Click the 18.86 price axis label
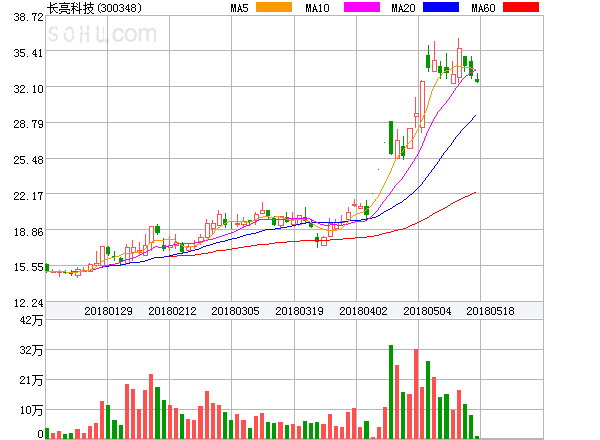 tap(29, 232)
